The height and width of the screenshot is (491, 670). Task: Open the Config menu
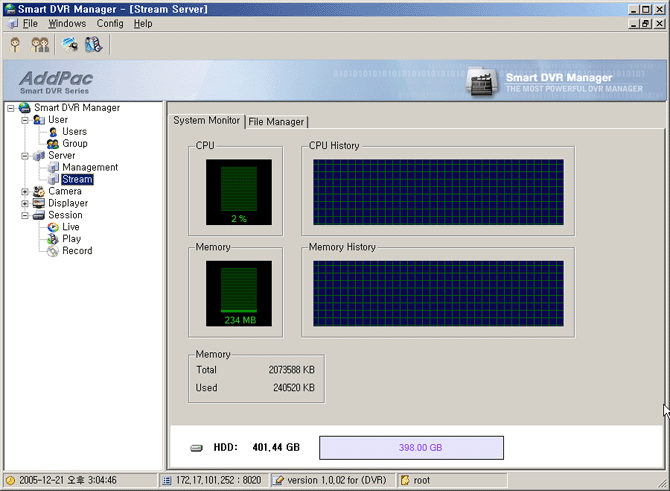[110, 24]
